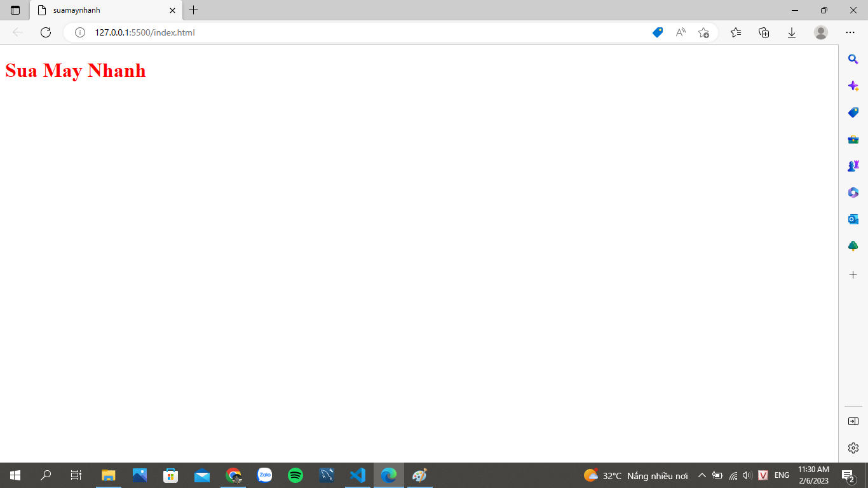Image resolution: width=868 pixels, height=488 pixels.
Task: Open Zalo on taskbar
Action: (x=264, y=475)
